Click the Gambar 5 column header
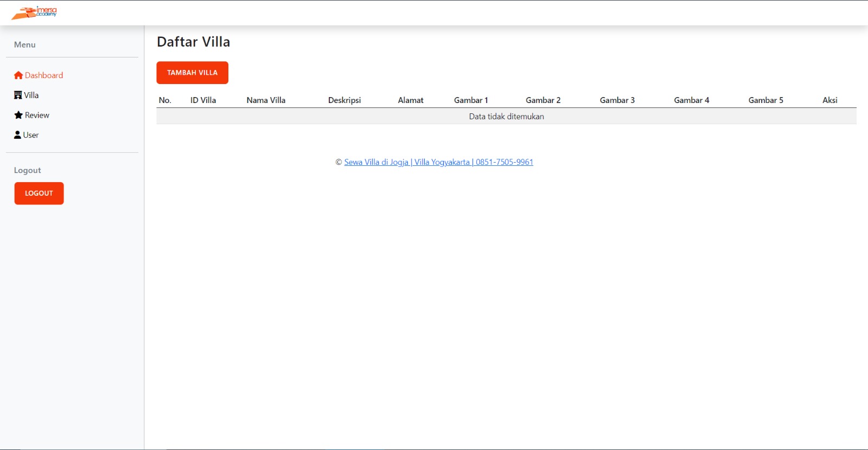The width and height of the screenshot is (868, 450). click(x=766, y=100)
